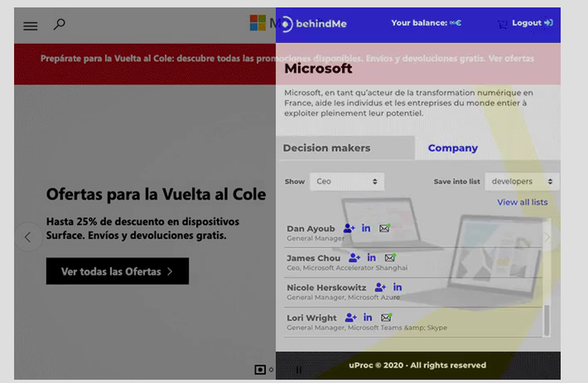This screenshot has height=383, width=588.
Task: Switch to the Decision makers tab
Action: pos(345,148)
